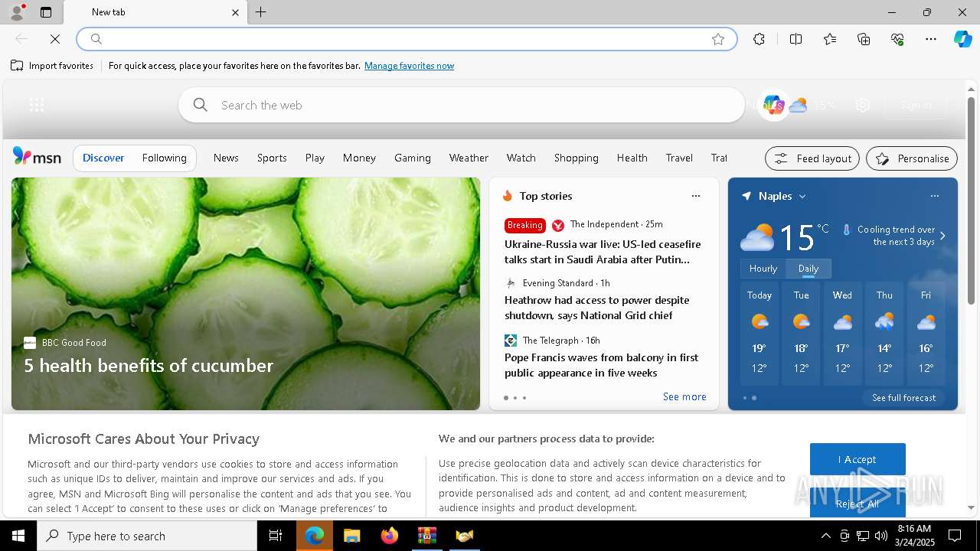Viewport: 980px width, 551px height.
Task: Open the apps grid launcher icon
Action: tap(37, 106)
